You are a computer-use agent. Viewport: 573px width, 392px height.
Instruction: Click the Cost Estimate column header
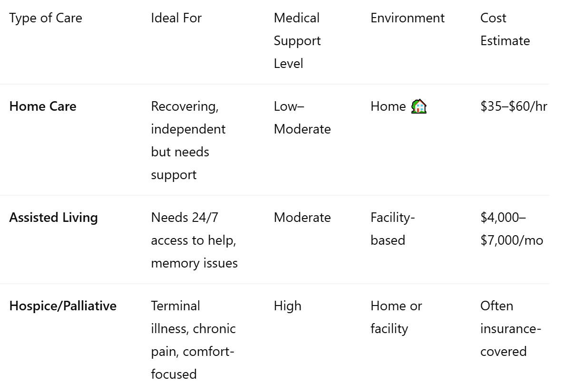(x=505, y=29)
